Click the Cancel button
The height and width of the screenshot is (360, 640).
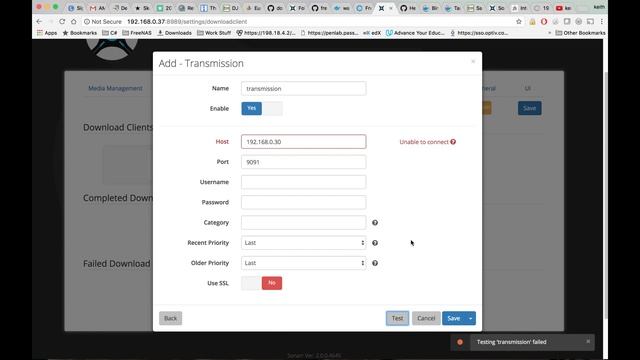tap(426, 318)
